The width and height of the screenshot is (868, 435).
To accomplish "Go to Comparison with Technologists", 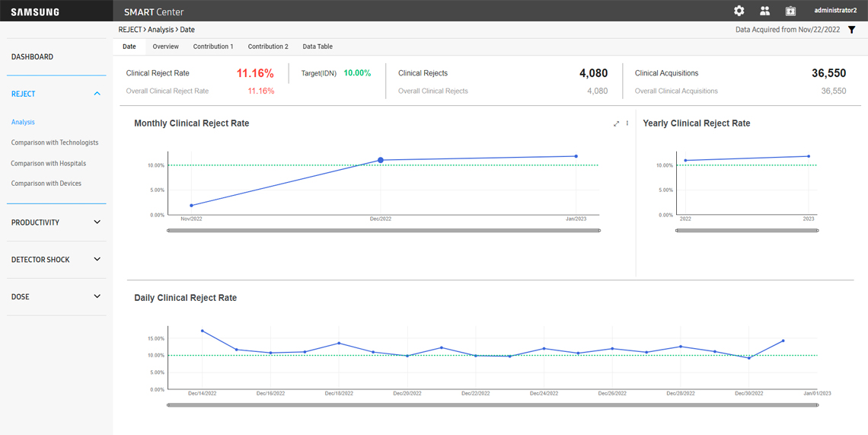I will (55, 142).
